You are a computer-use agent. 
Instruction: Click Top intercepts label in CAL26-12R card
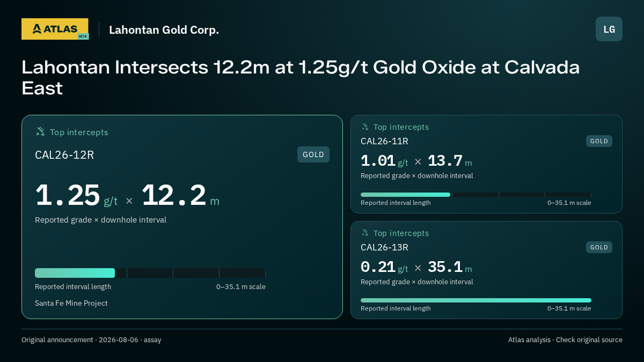click(x=79, y=132)
